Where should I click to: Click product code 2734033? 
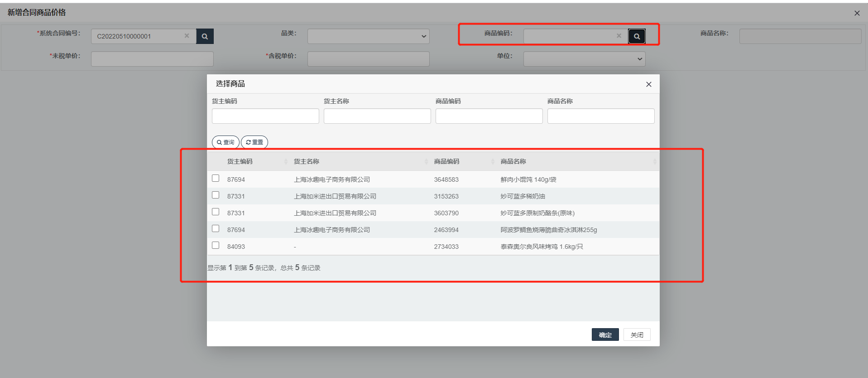pos(446,247)
